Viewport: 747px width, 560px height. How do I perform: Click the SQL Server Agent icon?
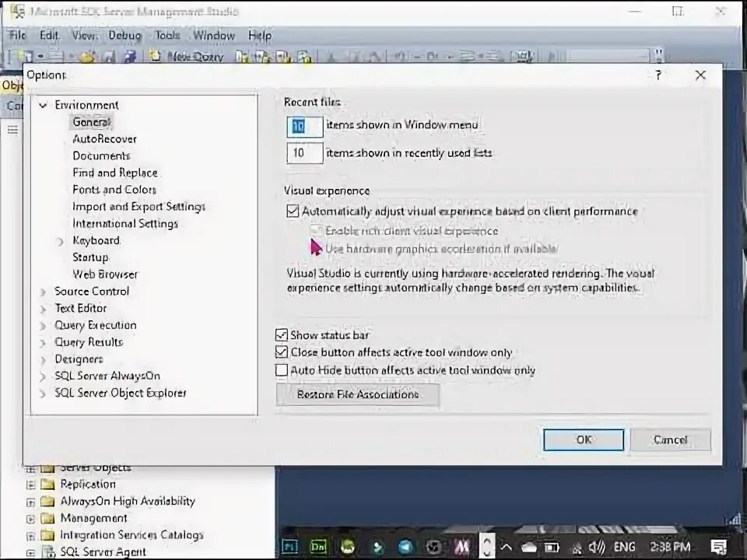click(x=48, y=552)
